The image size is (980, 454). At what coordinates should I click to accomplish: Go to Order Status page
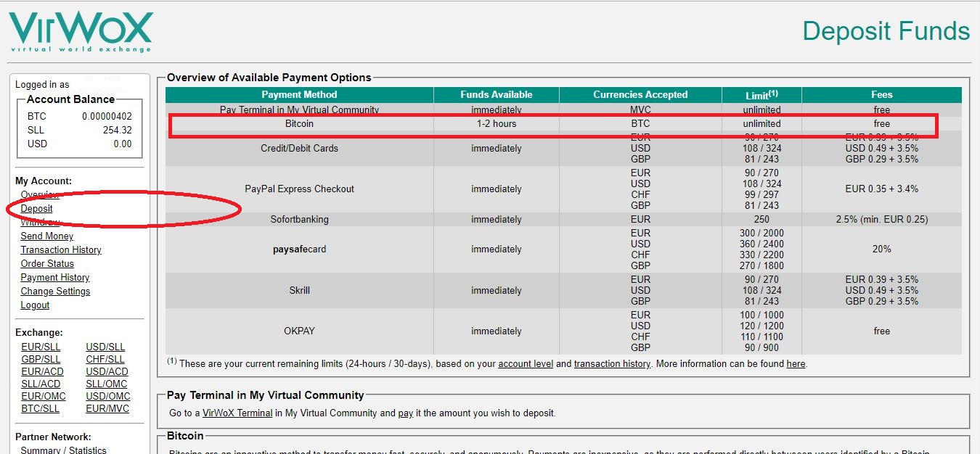point(47,264)
